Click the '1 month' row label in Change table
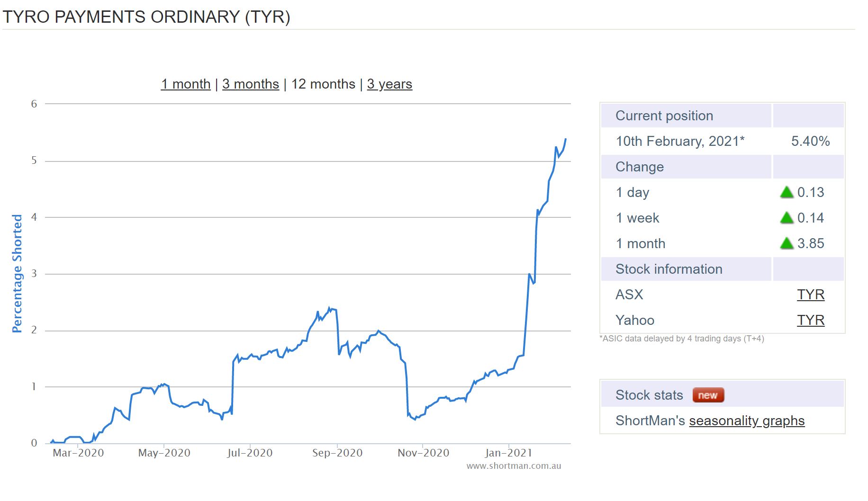This screenshot has height=501, width=868. 641,243
